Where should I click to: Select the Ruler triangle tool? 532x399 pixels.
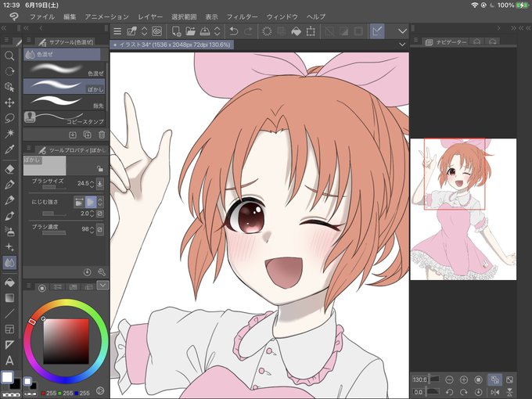(x=9, y=345)
